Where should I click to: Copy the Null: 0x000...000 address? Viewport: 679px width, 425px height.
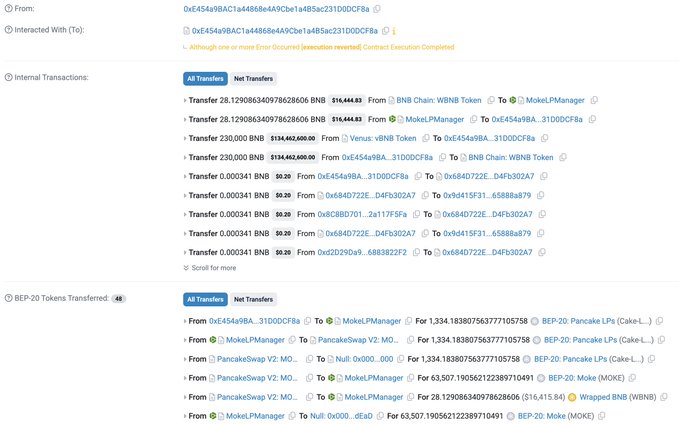coord(401,359)
